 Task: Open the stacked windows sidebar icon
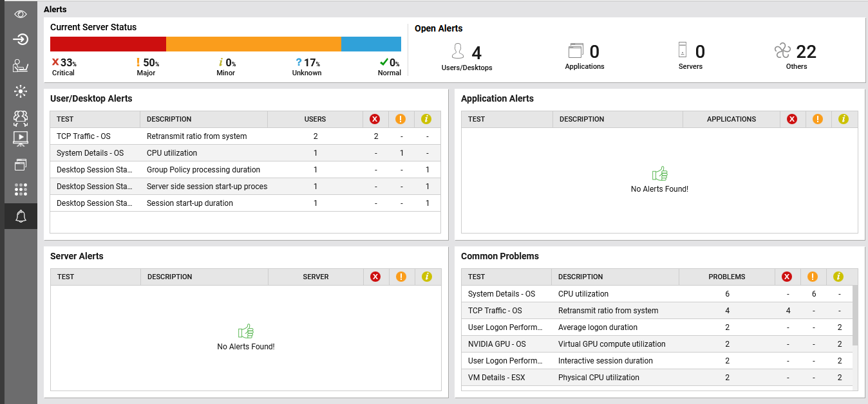point(21,165)
